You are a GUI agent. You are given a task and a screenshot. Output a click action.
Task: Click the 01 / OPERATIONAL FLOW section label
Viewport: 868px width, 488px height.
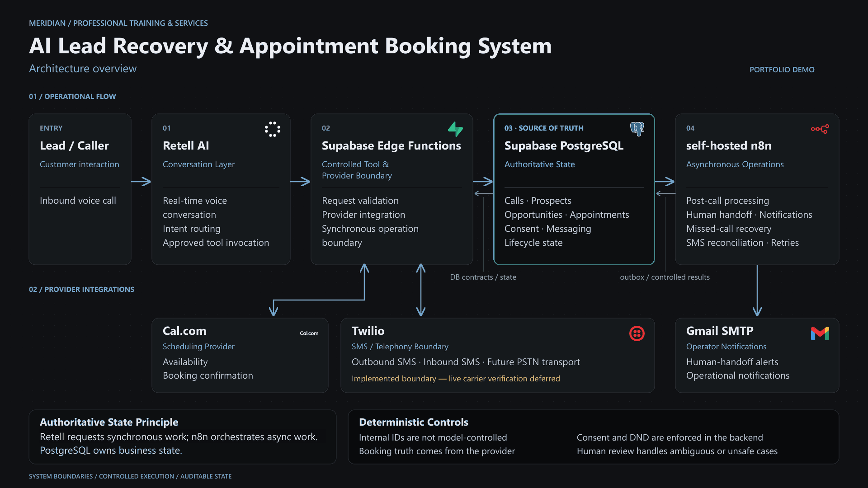click(x=72, y=96)
